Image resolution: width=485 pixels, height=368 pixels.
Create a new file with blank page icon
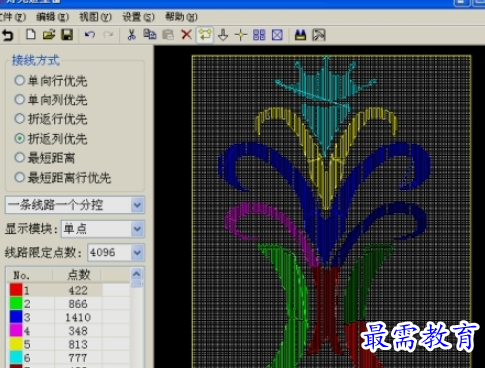click(31, 35)
